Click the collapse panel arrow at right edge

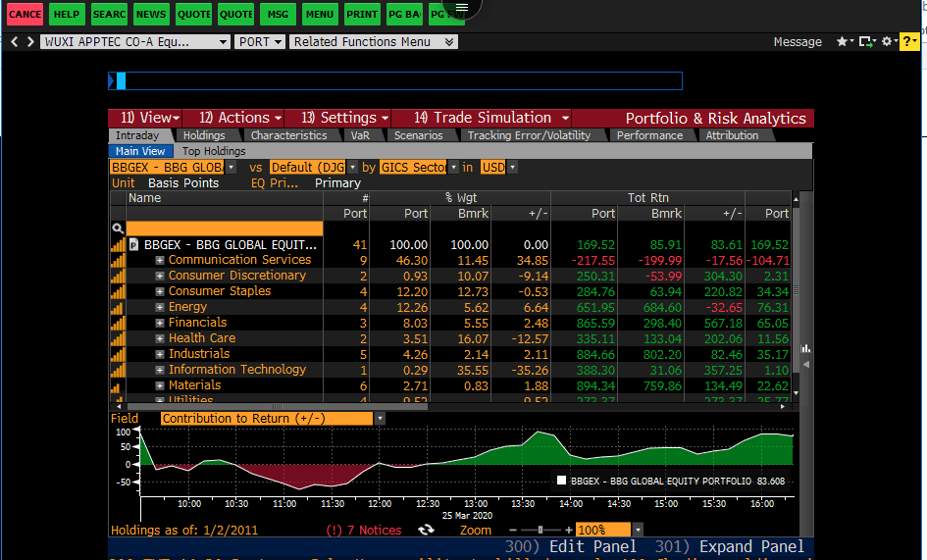coord(805,364)
